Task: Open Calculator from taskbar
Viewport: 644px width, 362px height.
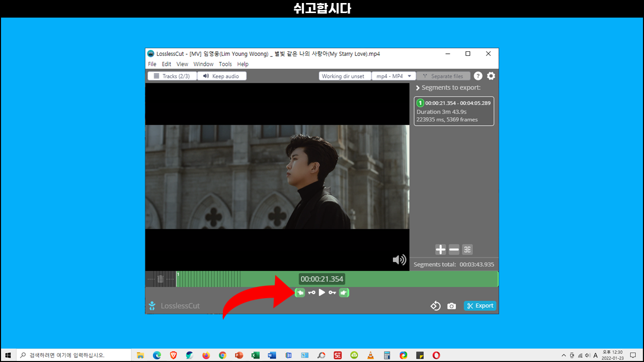Action: point(387,355)
